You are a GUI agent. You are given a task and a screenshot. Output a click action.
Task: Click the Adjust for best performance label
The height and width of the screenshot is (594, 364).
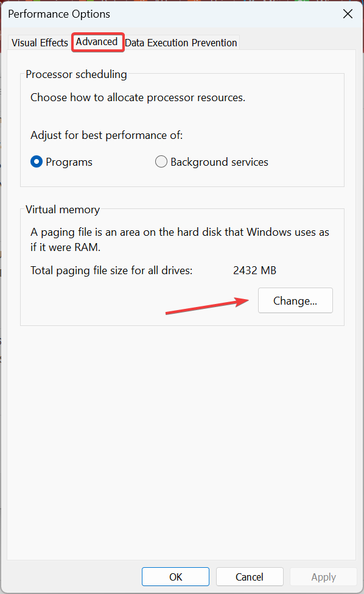(107, 135)
